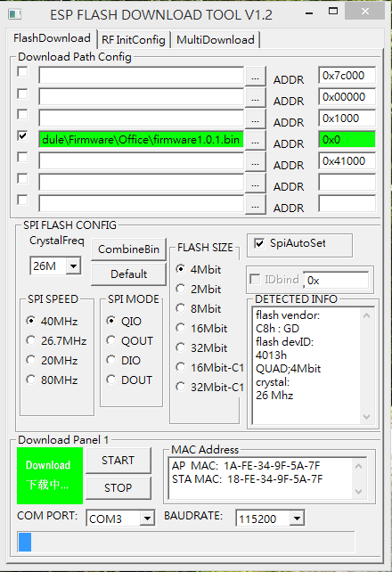Set SPI speed to 40MHz
The height and width of the screenshot is (572, 392).
coord(31,321)
